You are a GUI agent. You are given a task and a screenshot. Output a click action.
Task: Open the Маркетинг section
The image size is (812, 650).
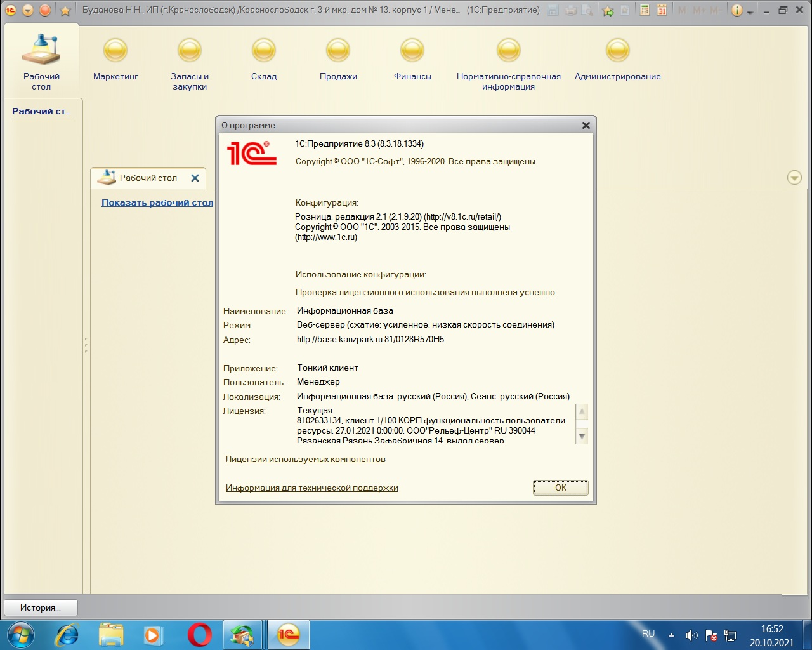115,60
